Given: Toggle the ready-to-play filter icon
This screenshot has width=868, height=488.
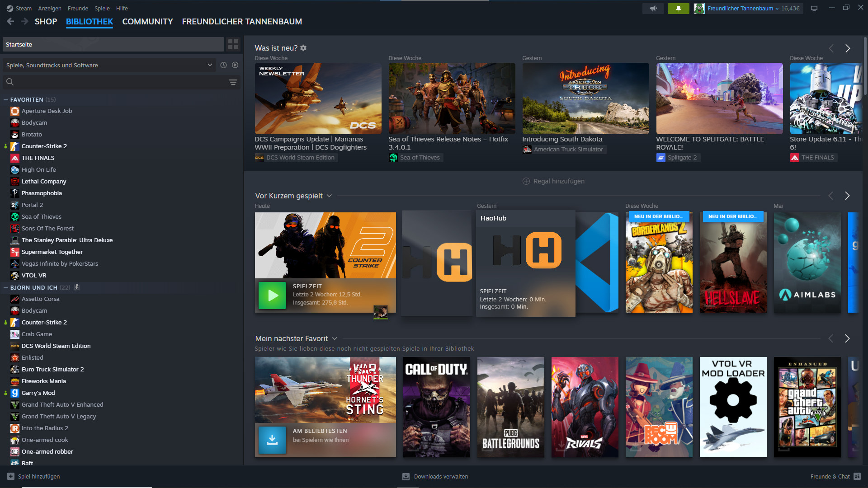Looking at the screenshot, I should [x=235, y=65].
